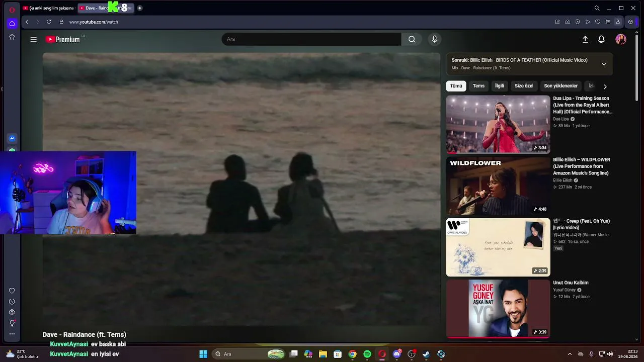
Task: Open Opera extensions cube icon
Action: (631, 22)
